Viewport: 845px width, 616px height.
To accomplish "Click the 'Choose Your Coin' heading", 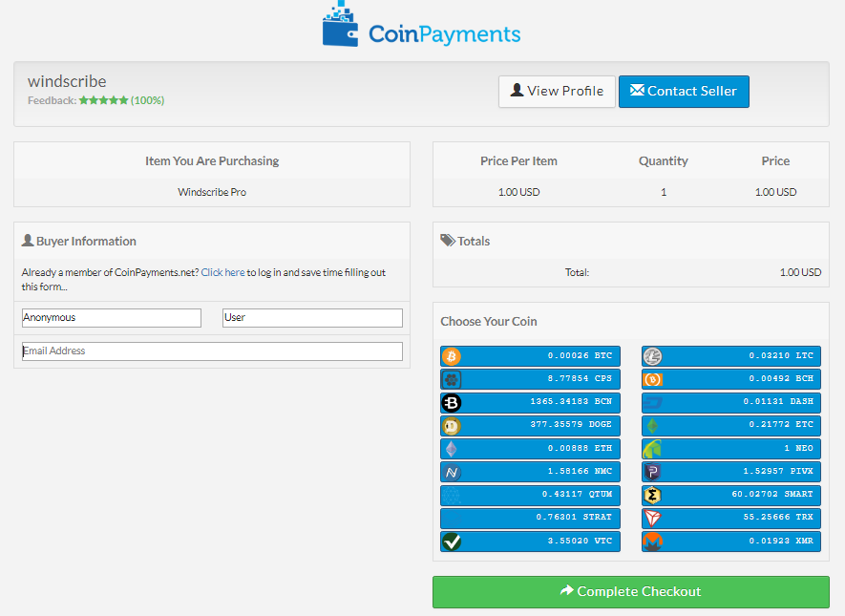I will [x=489, y=322].
